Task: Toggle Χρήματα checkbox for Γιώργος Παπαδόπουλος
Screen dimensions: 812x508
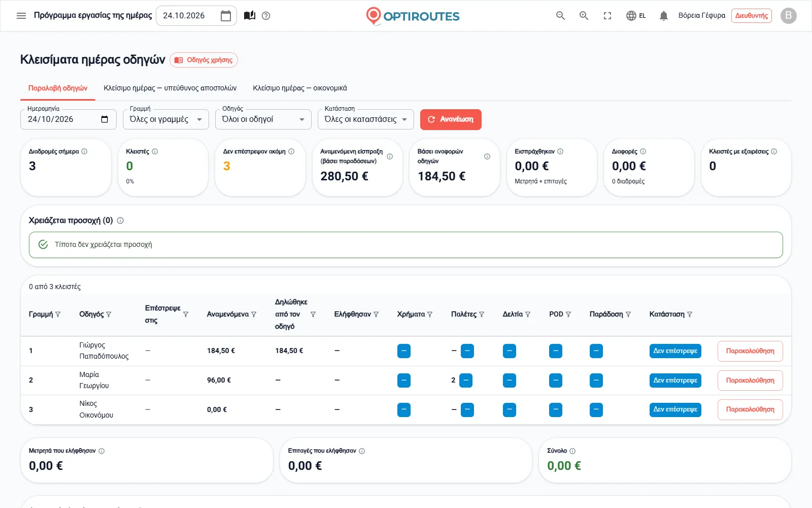Action: click(x=404, y=351)
